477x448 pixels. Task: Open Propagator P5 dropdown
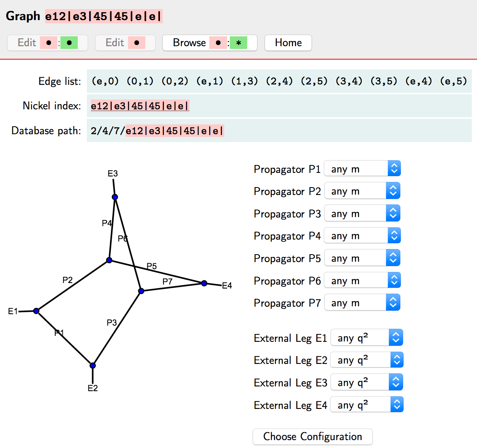362,258
